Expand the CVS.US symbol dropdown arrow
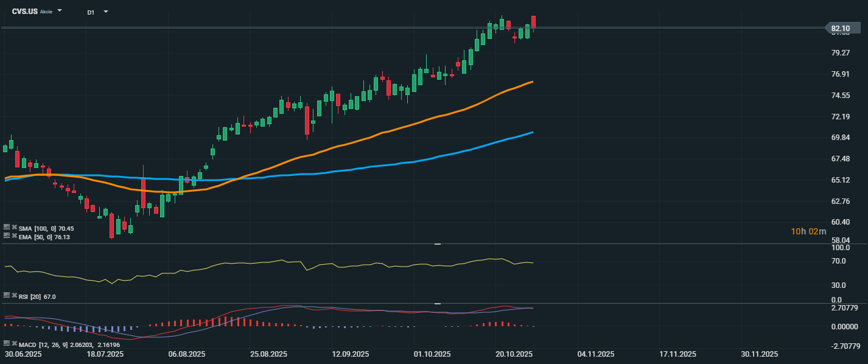Image resolution: width=868 pixels, height=364 pixels. click(60, 11)
